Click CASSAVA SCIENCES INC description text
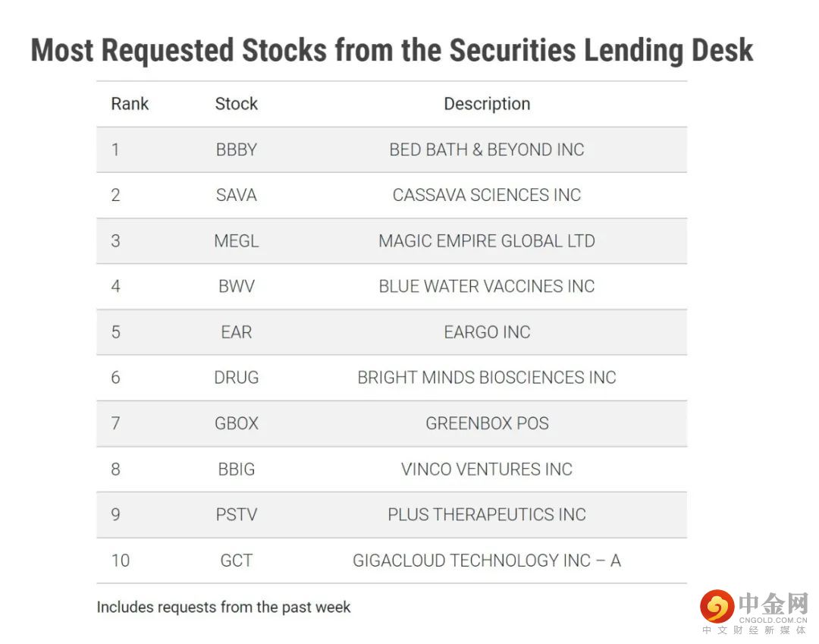 click(487, 195)
